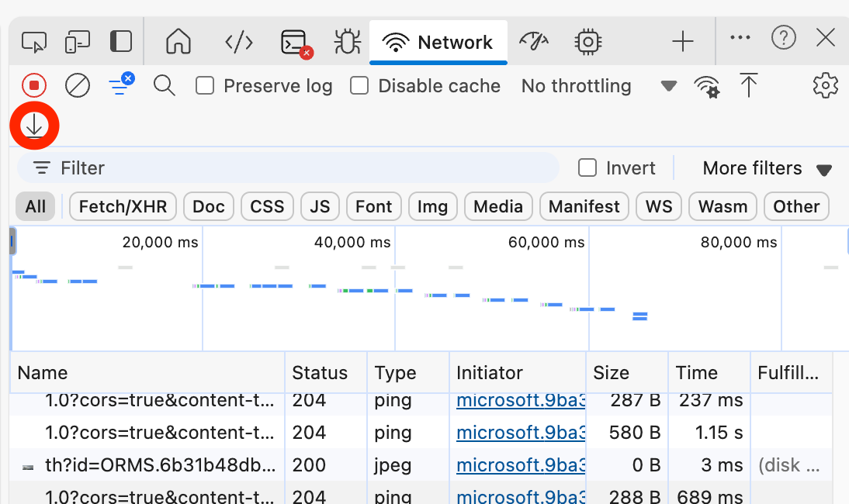Enable the Preserve log checkbox

pos(205,85)
